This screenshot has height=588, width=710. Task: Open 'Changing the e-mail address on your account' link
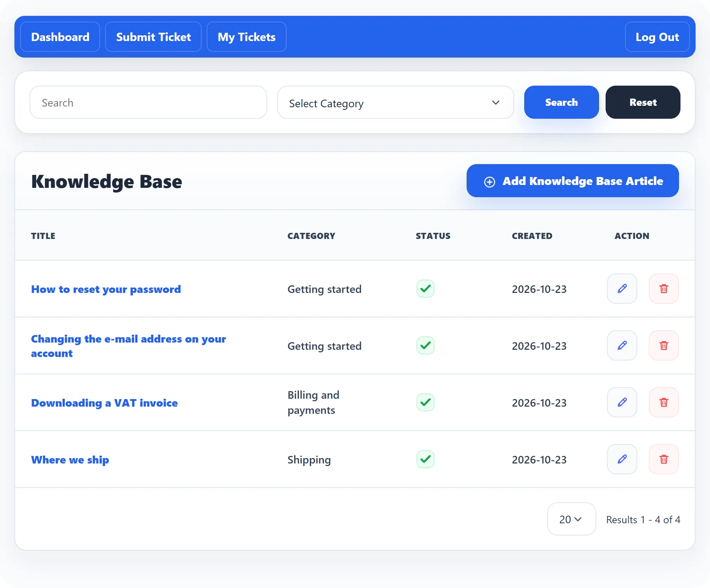(x=129, y=346)
